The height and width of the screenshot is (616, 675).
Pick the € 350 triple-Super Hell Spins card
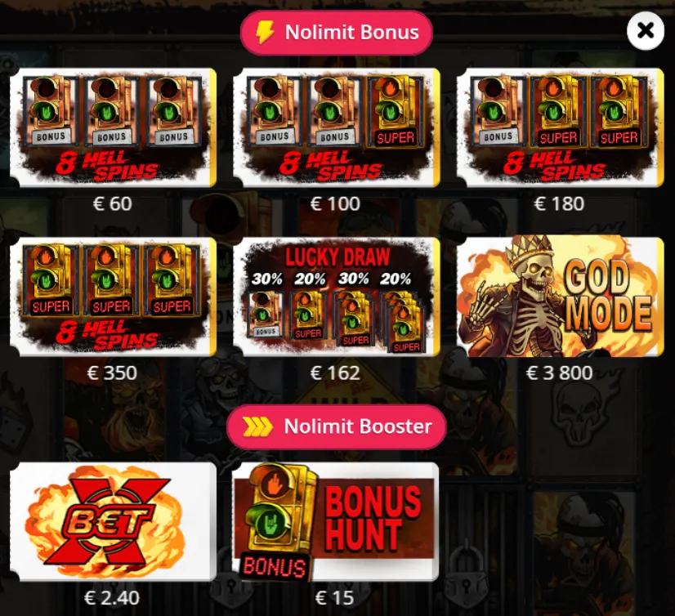tap(113, 297)
